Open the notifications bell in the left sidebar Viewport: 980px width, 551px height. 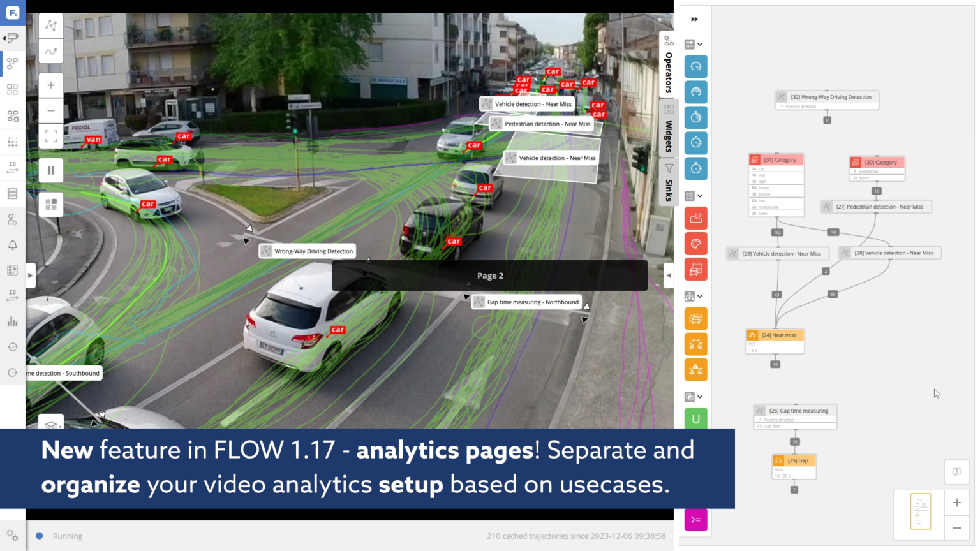coord(12,244)
